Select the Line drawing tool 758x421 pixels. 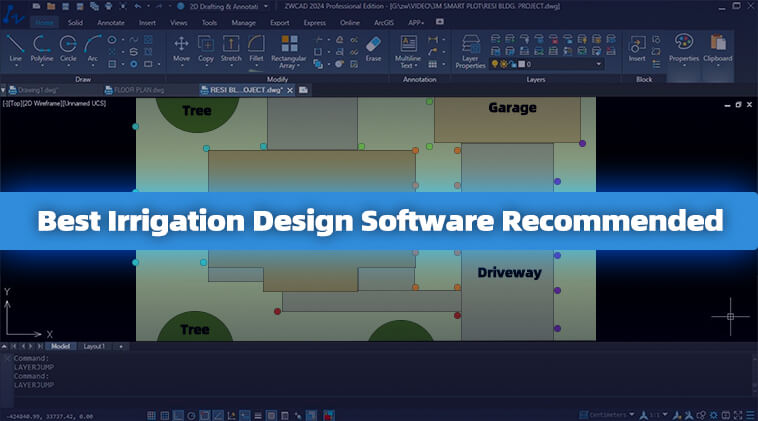(x=15, y=48)
